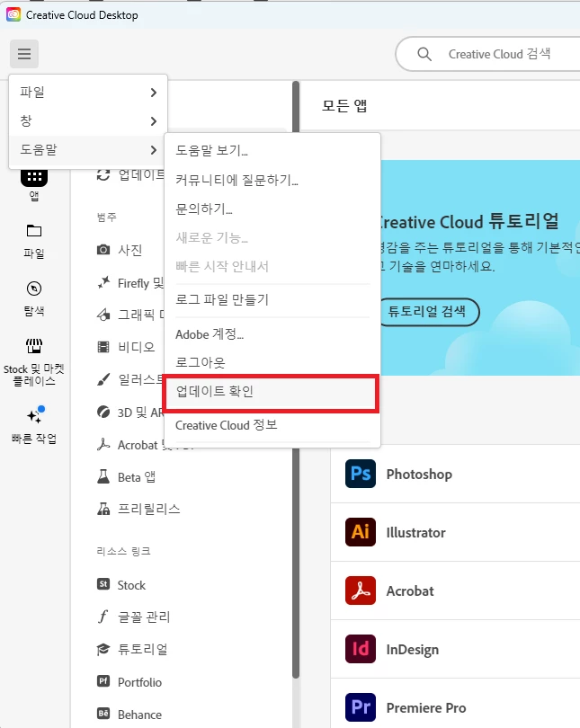Screen dimensions: 580x728
Task: Select 로그아웃 menu entry
Action: (272, 362)
